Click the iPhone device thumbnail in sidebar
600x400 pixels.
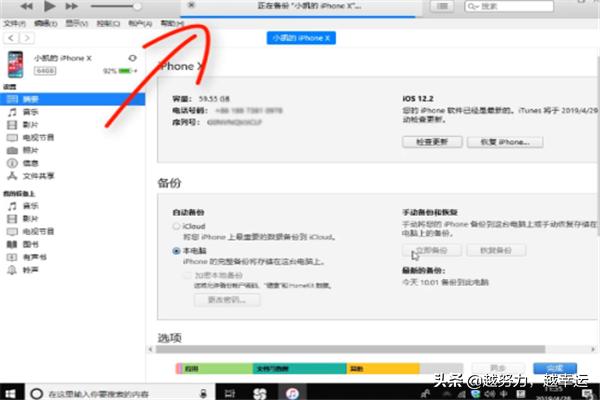tap(16, 64)
